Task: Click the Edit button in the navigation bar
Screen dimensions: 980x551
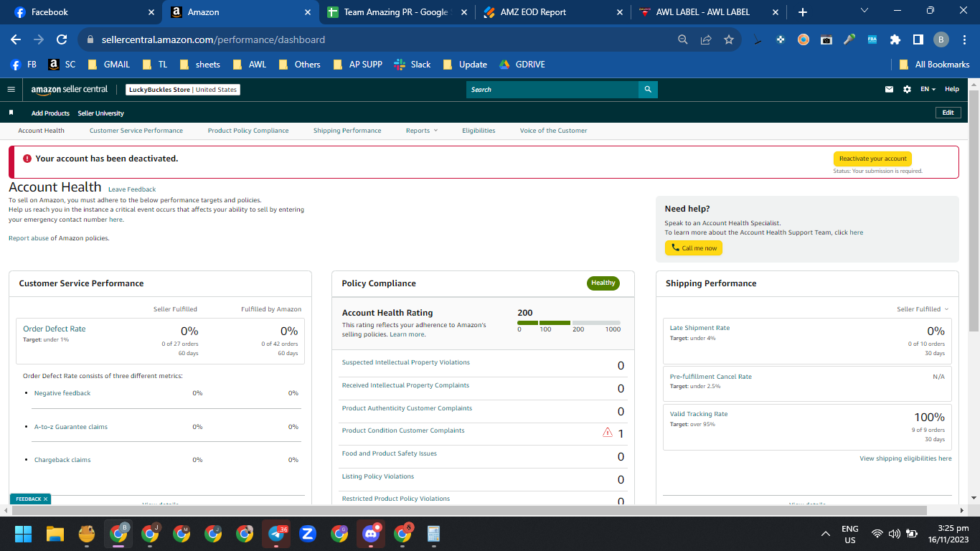Action: [948, 113]
